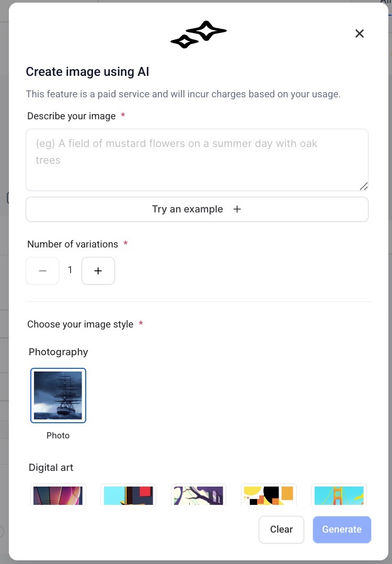
Task: Select the orange bridge digital art style
Action: pos(339,494)
